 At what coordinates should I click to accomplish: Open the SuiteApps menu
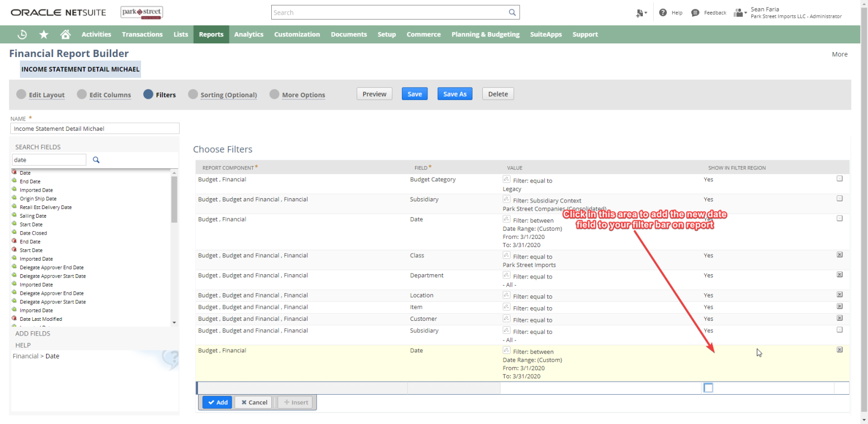click(x=546, y=34)
